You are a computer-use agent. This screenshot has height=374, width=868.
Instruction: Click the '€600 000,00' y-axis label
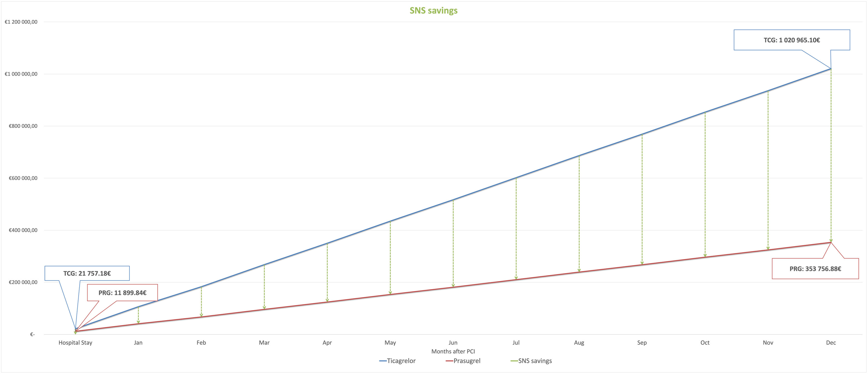[x=23, y=178]
